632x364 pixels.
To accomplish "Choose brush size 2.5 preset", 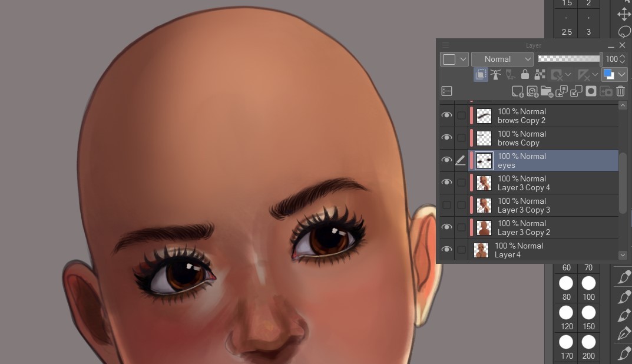I will click(566, 25).
